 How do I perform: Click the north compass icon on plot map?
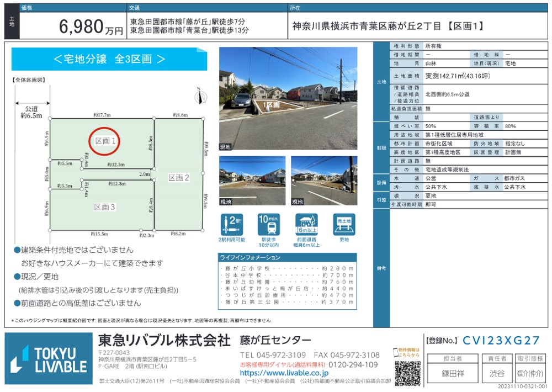tap(200, 97)
